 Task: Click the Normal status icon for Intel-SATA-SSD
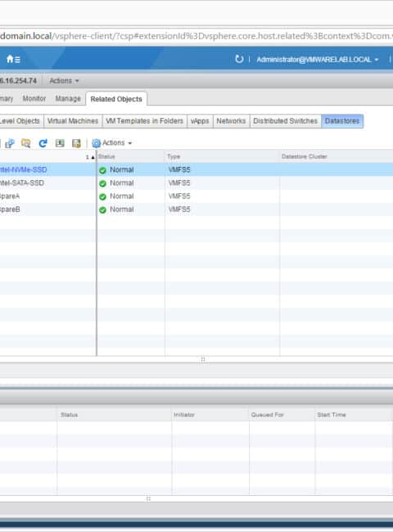(x=102, y=183)
